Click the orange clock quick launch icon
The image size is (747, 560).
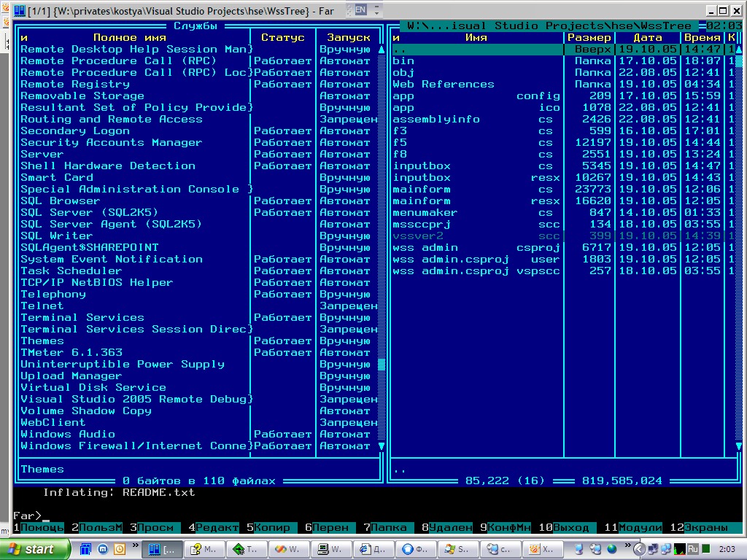(119, 549)
